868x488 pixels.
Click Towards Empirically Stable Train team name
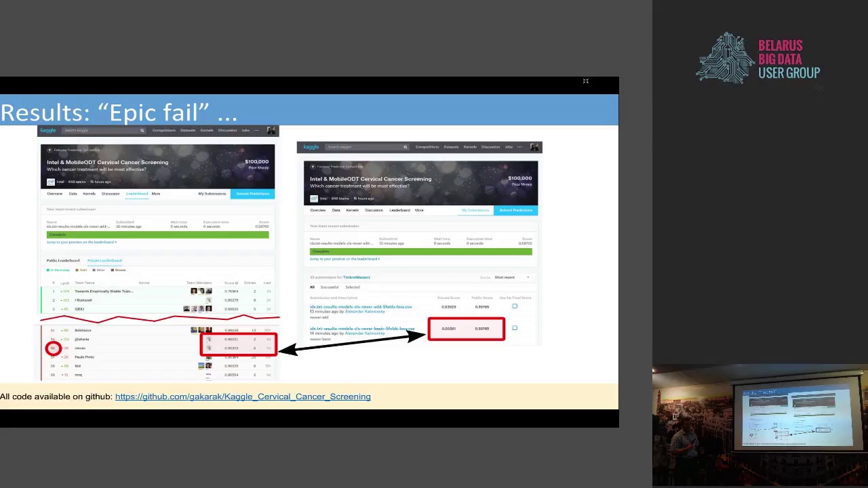(104, 291)
